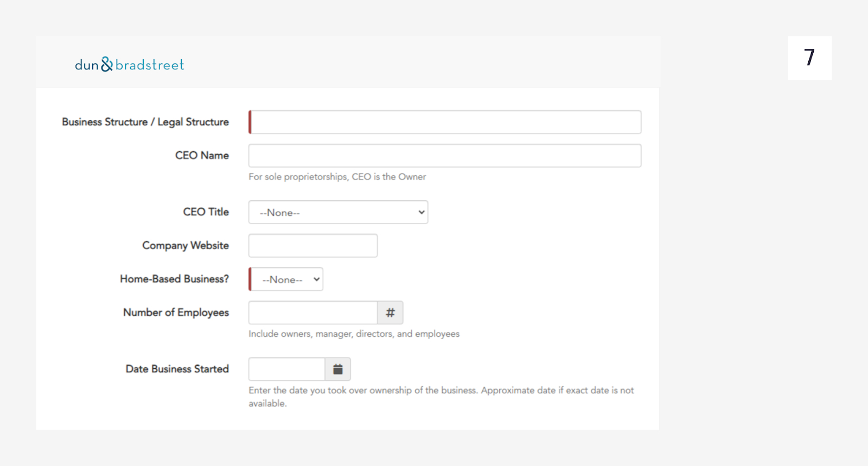Open the calendar date picker icon
This screenshot has width=868, height=466.
pyautogui.click(x=337, y=369)
